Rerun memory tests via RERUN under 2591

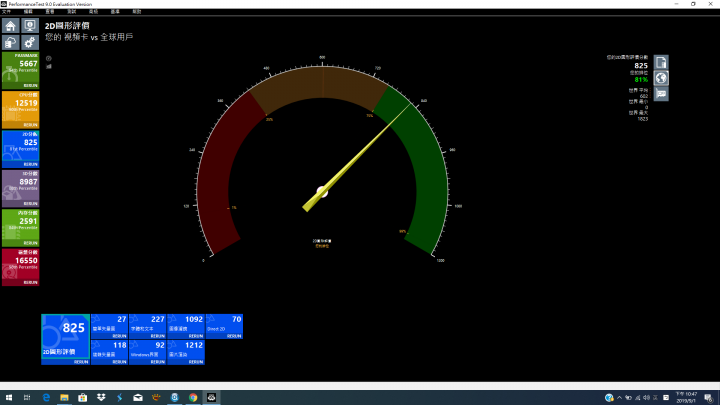click(x=30, y=243)
